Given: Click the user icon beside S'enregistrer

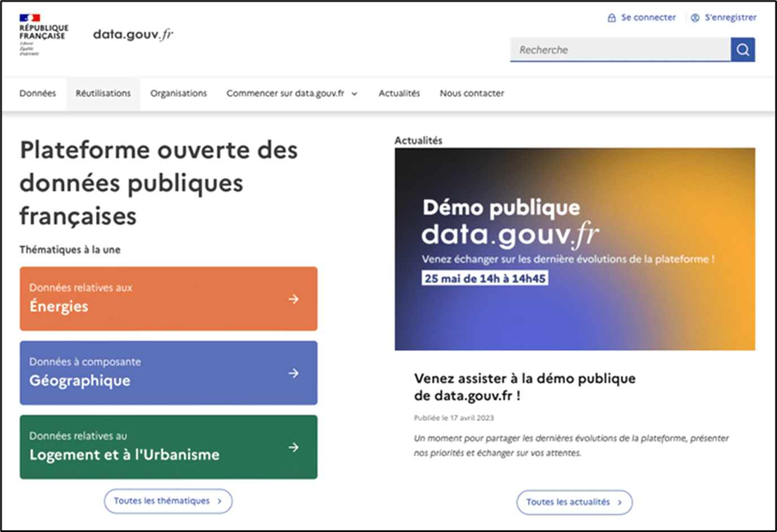Looking at the screenshot, I should point(695,18).
